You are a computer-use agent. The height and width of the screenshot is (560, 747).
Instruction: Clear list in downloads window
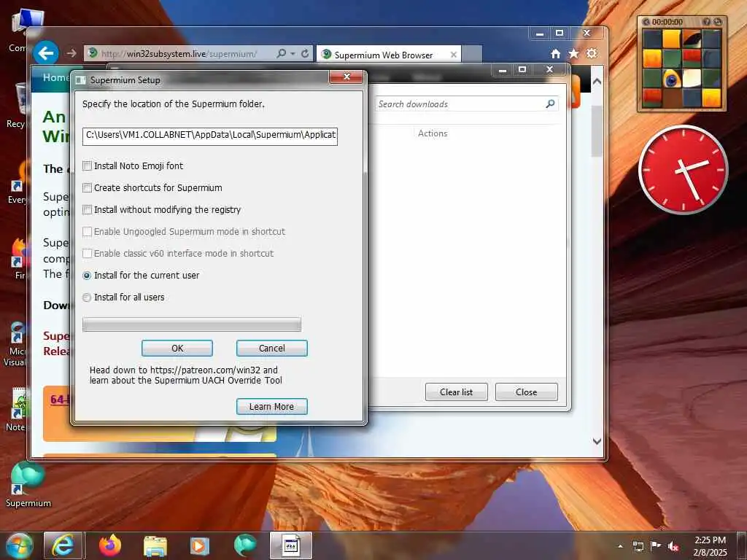pos(457,392)
